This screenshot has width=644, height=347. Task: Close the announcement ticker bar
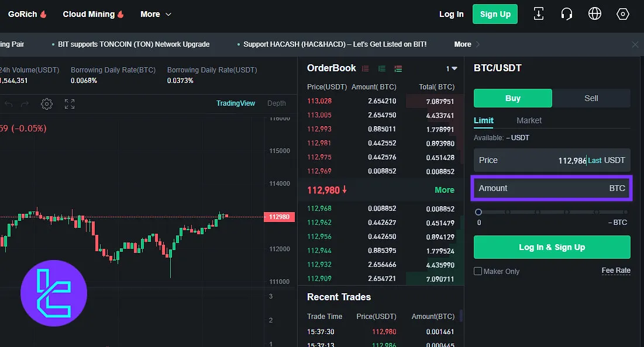click(x=635, y=44)
